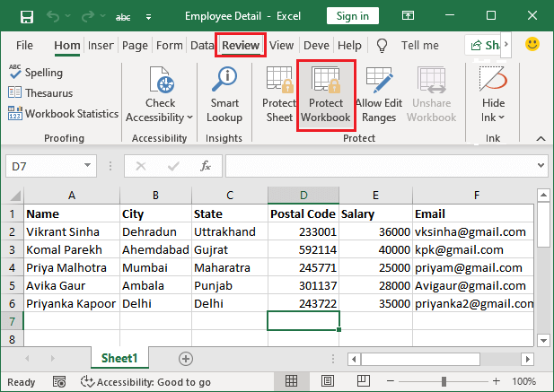Open the Undo history dropdown arrow
The height and width of the screenshot is (392, 554).
click(68, 16)
